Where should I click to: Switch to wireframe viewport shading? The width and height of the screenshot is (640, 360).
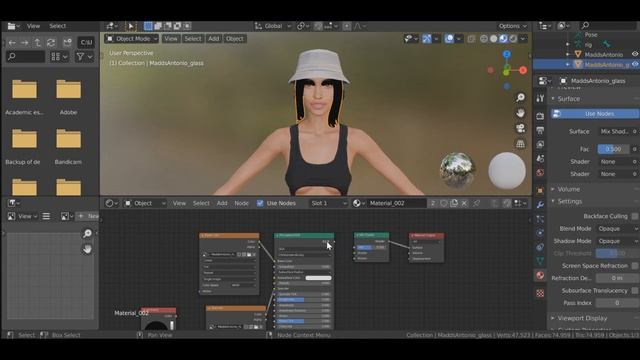click(x=484, y=39)
